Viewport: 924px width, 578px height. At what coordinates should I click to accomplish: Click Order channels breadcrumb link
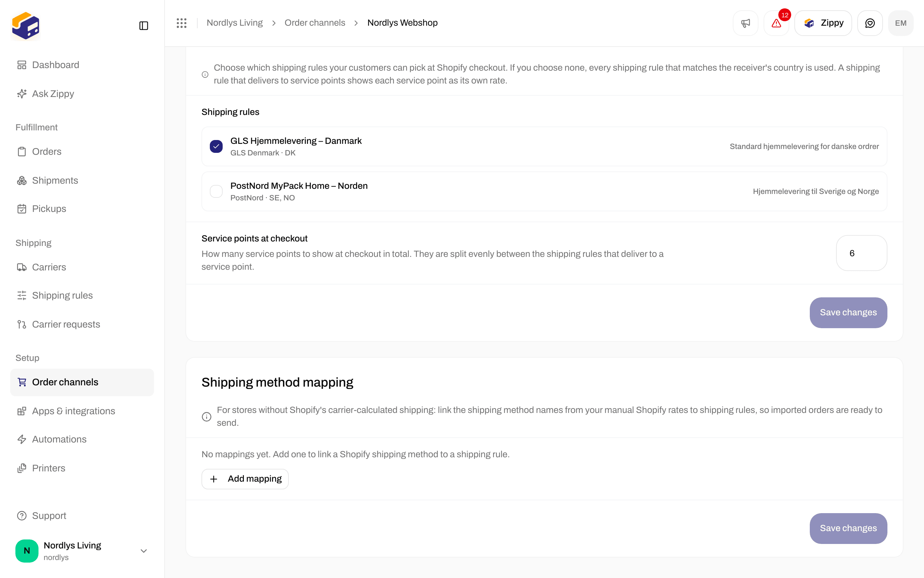(x=315, y=23)
